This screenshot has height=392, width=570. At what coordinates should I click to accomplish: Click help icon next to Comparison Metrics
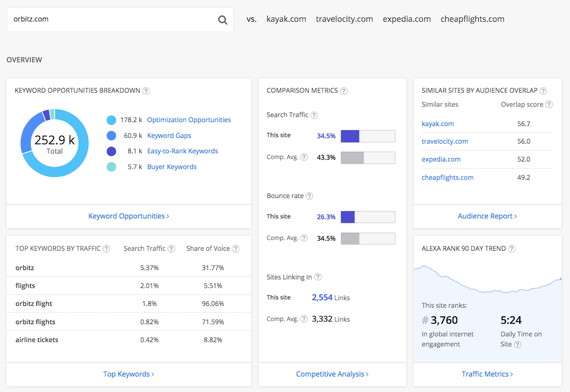coord(344,91)
